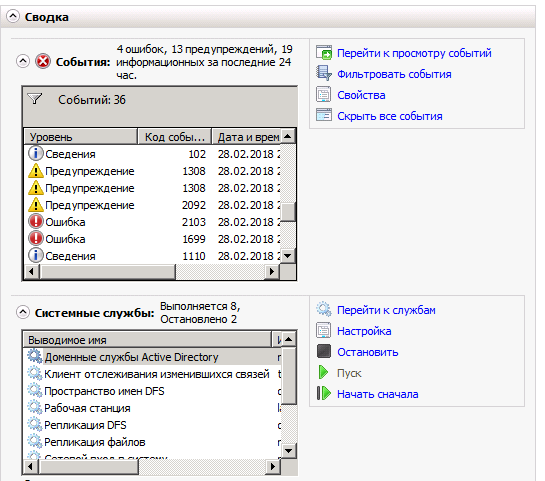
Task: Click the events list scroll right arrow
Action: pos(272,271)
